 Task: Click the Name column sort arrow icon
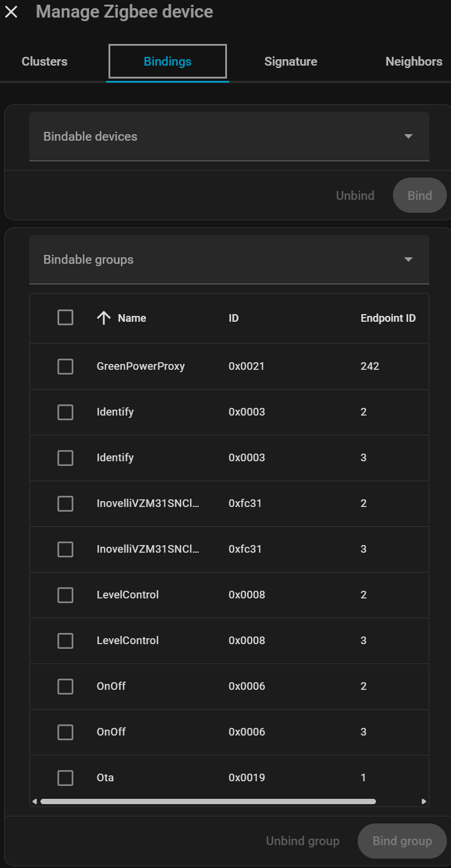104,318
